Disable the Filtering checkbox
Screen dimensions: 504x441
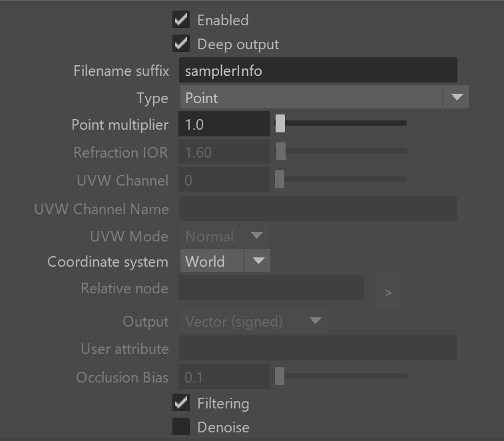coord(181,403)
